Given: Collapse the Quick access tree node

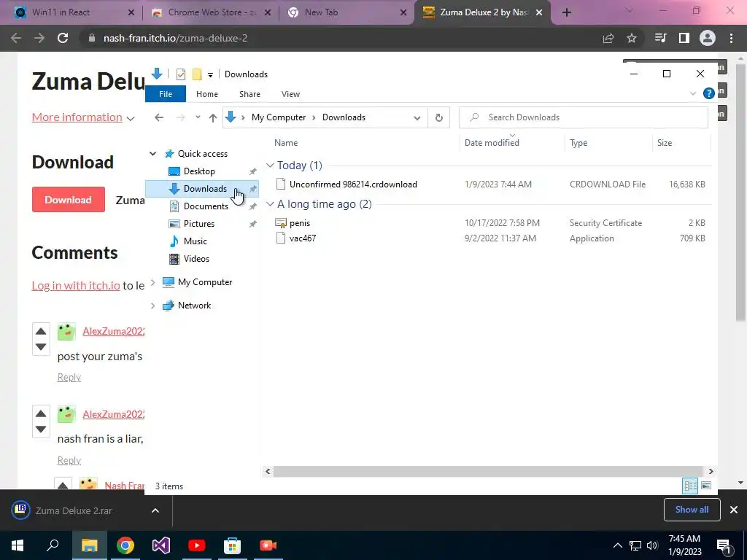Looking at the screenshot, I should 152,153.
